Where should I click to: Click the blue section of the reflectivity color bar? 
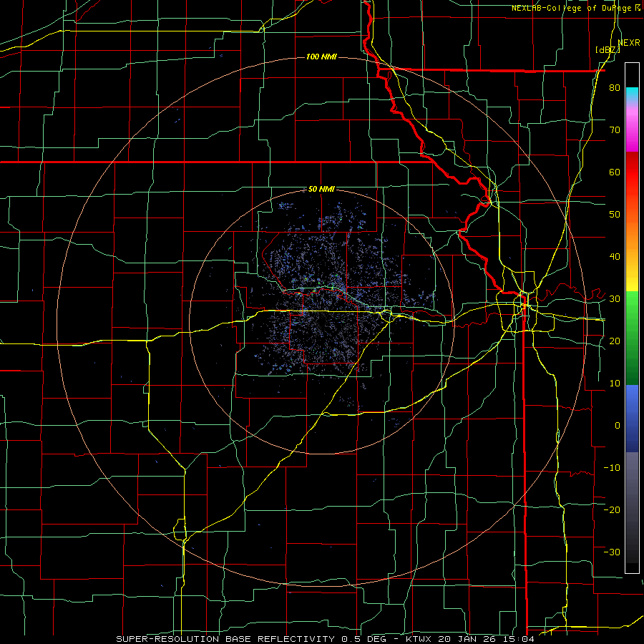(632, 419)
